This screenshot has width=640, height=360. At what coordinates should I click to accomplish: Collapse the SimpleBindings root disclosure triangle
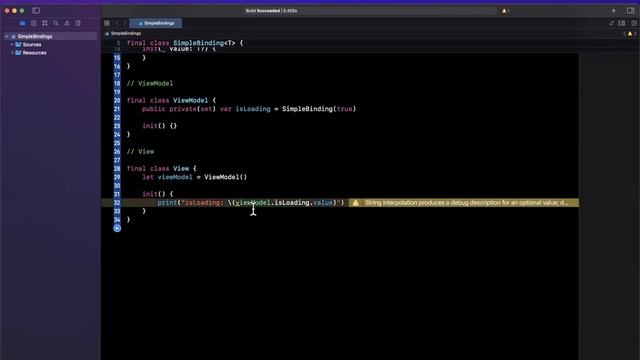tap(7, 36)
